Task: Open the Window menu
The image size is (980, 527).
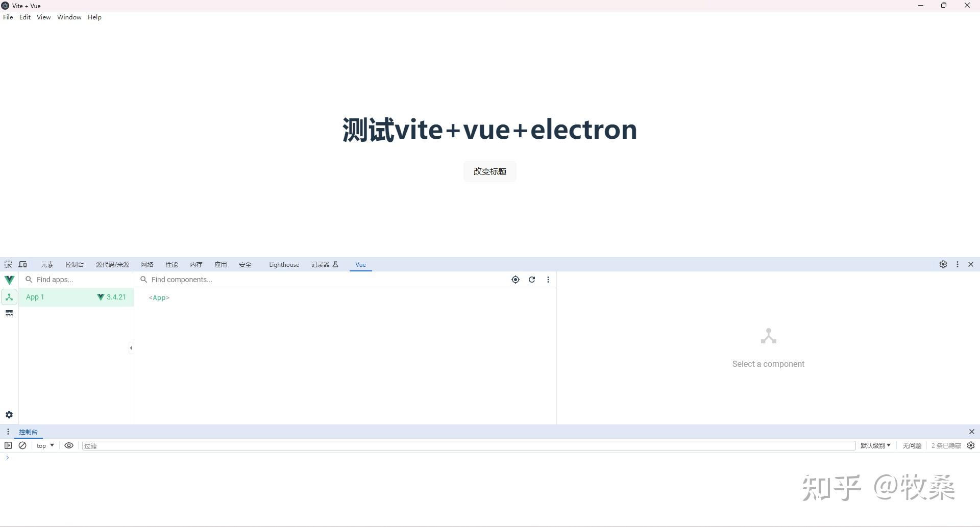Action: click(x=69, y=17)
